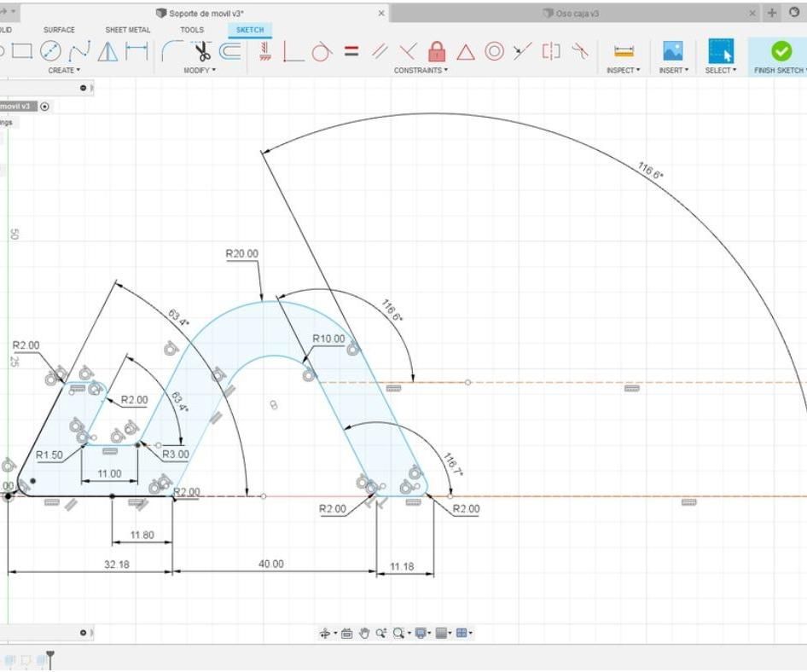Apply the Equal constraint

pyautogui.click(x=351, y=50)
